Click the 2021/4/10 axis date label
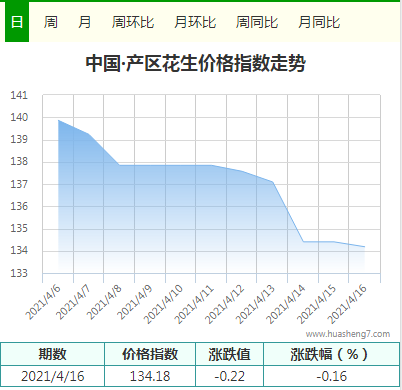This screenshot has height=390, width=402. [x=163, y=305]
